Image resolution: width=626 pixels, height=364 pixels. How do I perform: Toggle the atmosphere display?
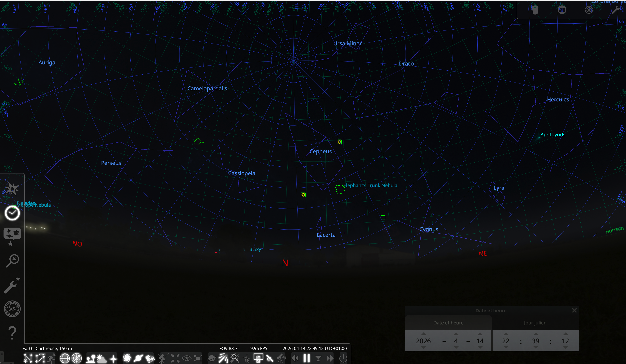click(x=102, y=358)
